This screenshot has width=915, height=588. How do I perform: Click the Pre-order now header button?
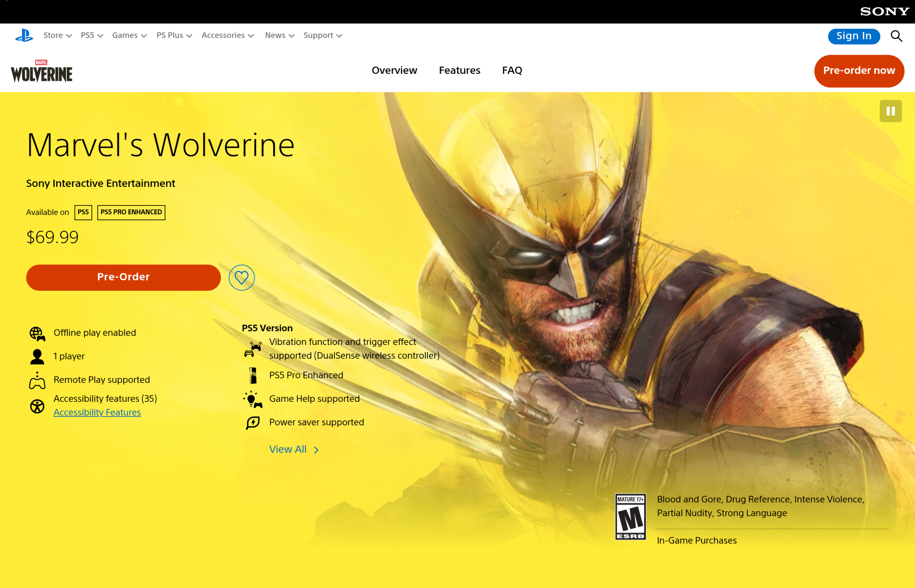click(x=859, y=71)
